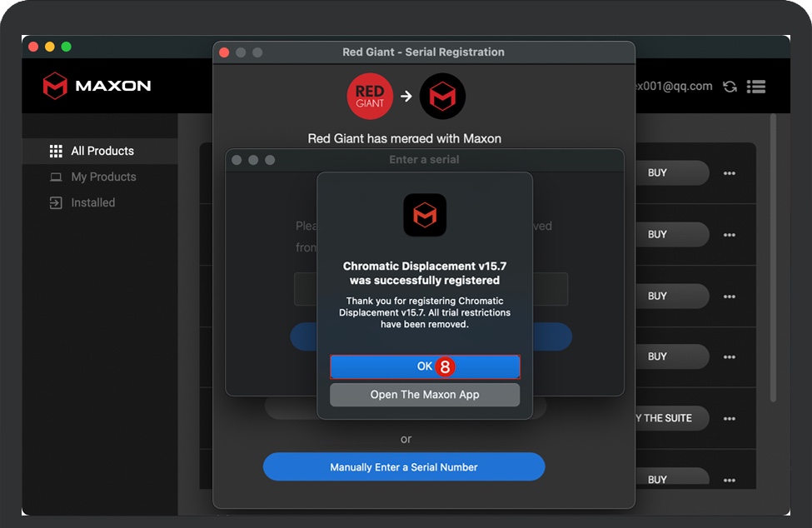Click the Maxon circular logo in serial window
The height and width of the screenshot is (528, 812).
(442, 97)
